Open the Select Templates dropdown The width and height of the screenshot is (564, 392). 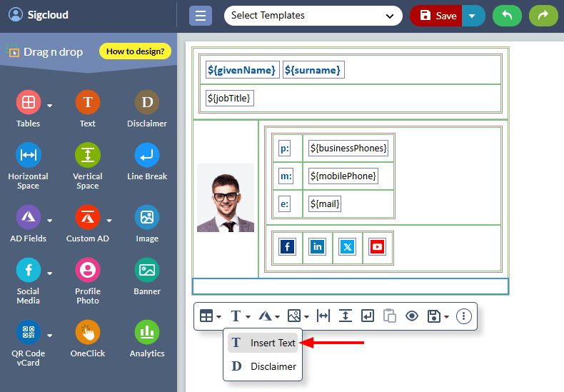click(313, 16)
